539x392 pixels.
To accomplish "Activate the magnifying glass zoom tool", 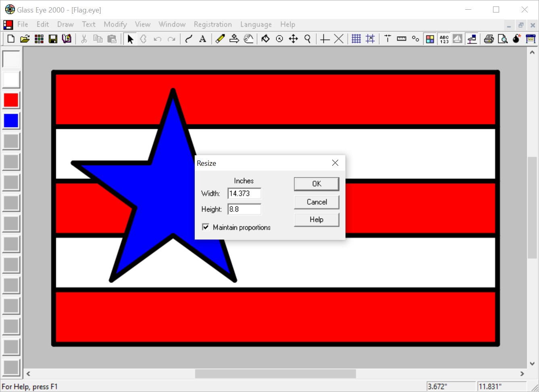I will [x=308, y=39].
